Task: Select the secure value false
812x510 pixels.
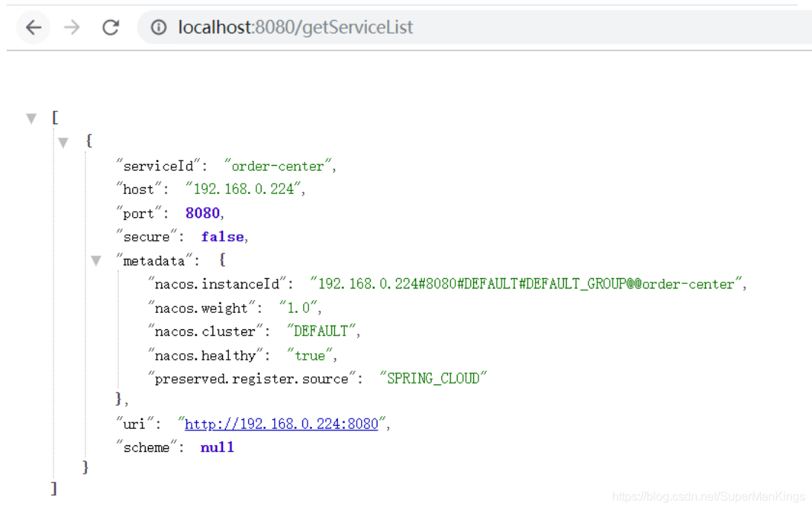Action: coord(222,236)
